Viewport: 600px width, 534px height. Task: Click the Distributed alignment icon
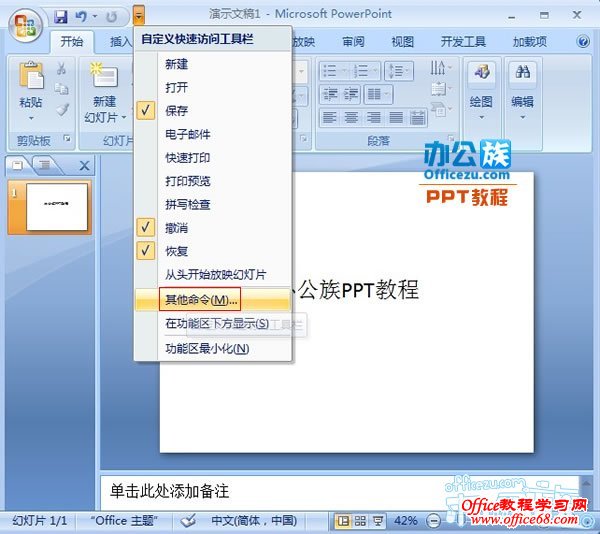coord(417,117)
